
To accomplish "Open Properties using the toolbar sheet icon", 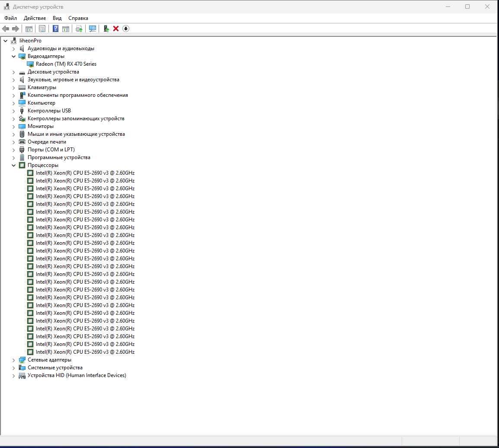I will (42, 29).
